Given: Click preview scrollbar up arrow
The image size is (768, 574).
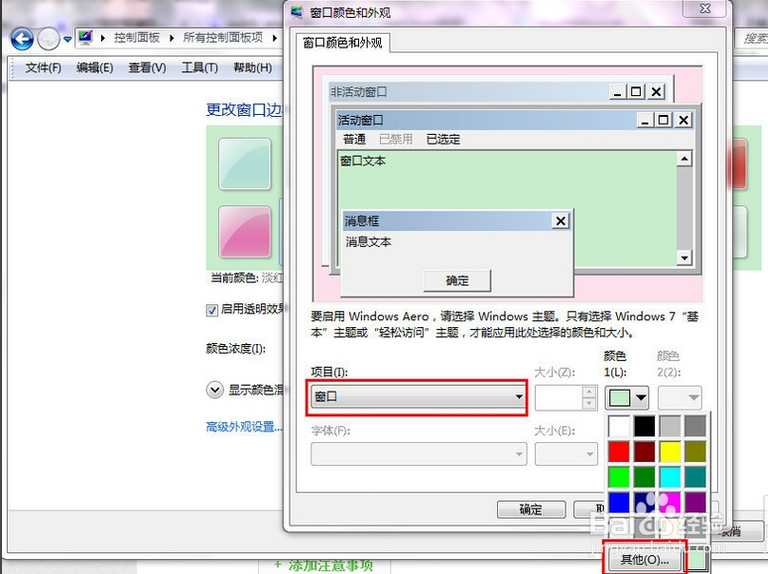Looking at the screenshot, I should click(x=684, y=159).
